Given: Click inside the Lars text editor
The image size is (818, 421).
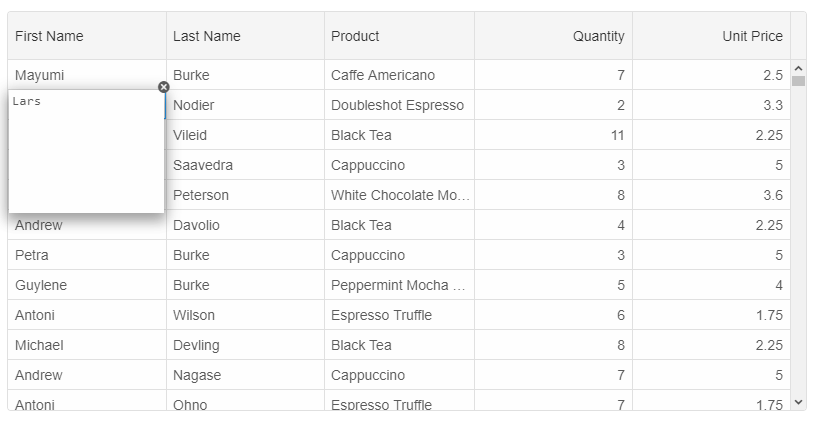Looking at the screenshot, I should [x=87, y=151].
